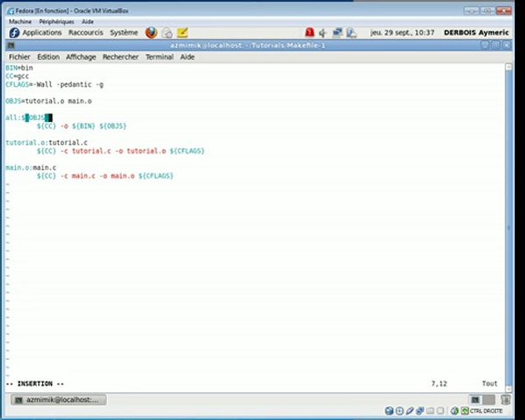This screenshot has width=525, height=420.
Task: Click VirtualBox video capture indicator
Action: [x=440, y=411]
